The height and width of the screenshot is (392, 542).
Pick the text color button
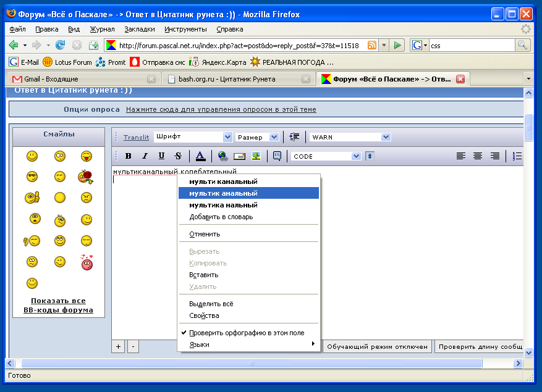tap(200, 156)
